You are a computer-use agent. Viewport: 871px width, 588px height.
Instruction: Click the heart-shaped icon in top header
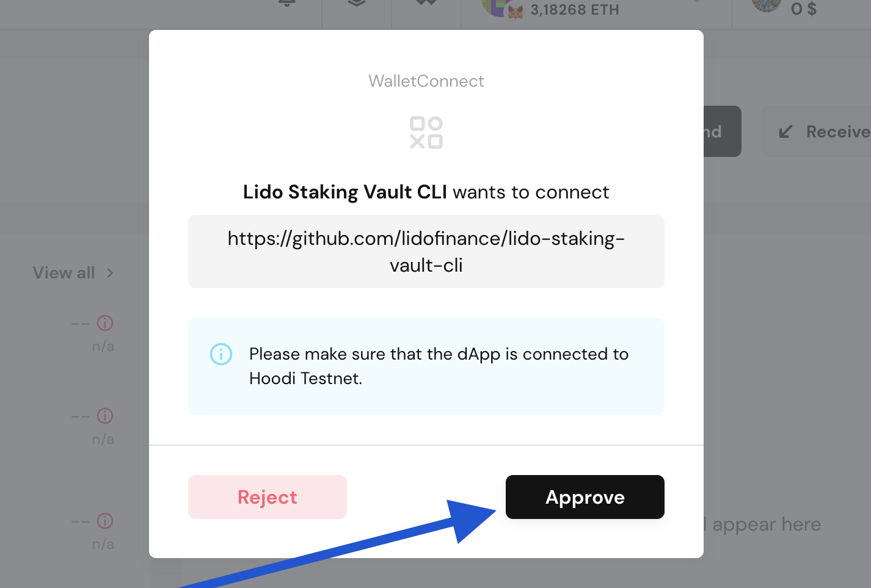click(426, 2)
